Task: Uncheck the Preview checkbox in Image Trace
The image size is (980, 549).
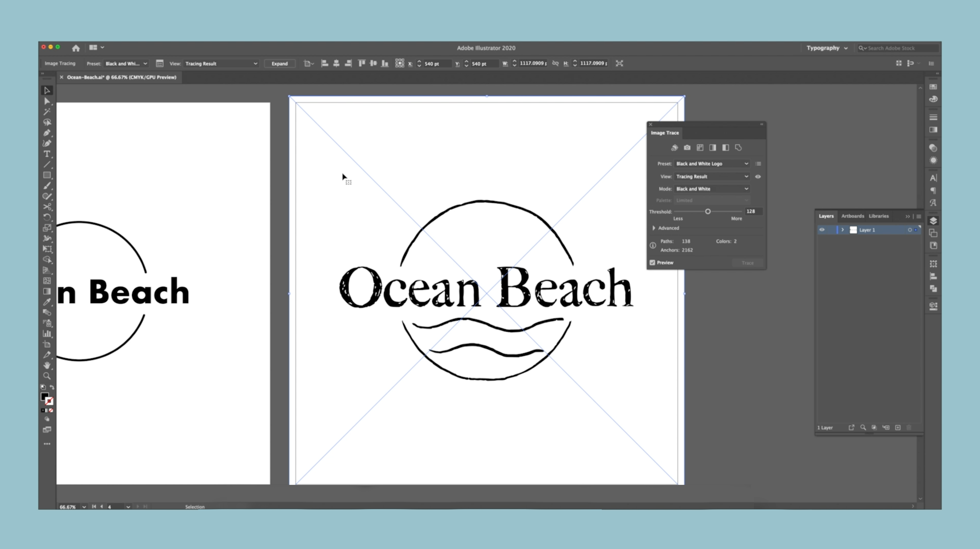Action: pyautogui.click(x=652, y=263)
